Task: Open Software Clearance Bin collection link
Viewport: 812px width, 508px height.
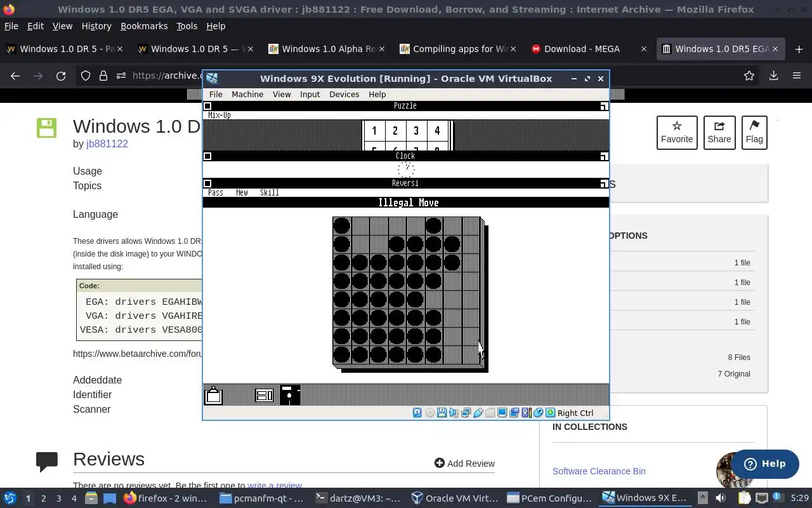Action: tap(599, 471)
